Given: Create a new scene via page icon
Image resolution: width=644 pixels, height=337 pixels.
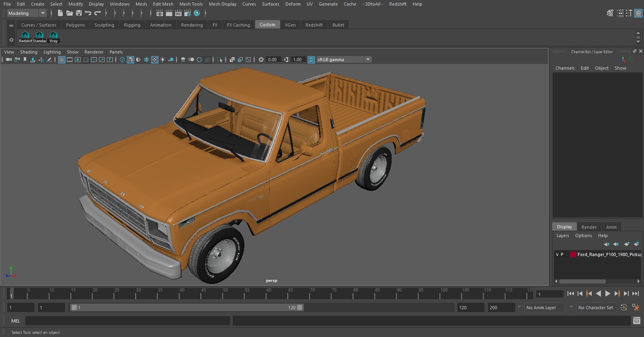Looking at the screenshot, I should point(60,13).
